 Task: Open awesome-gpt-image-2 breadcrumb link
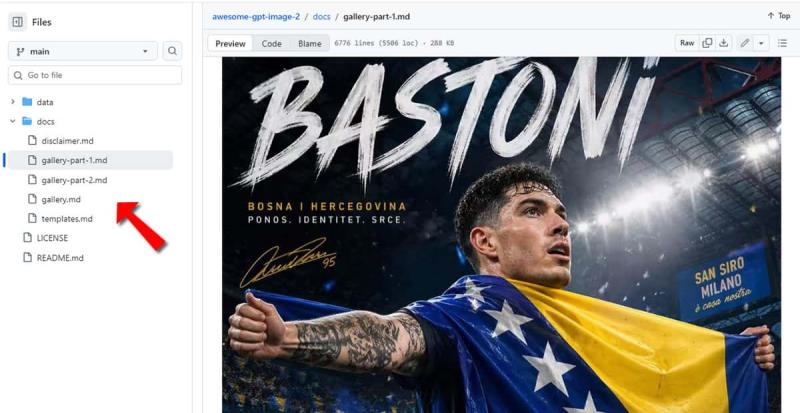click(256, 16)
